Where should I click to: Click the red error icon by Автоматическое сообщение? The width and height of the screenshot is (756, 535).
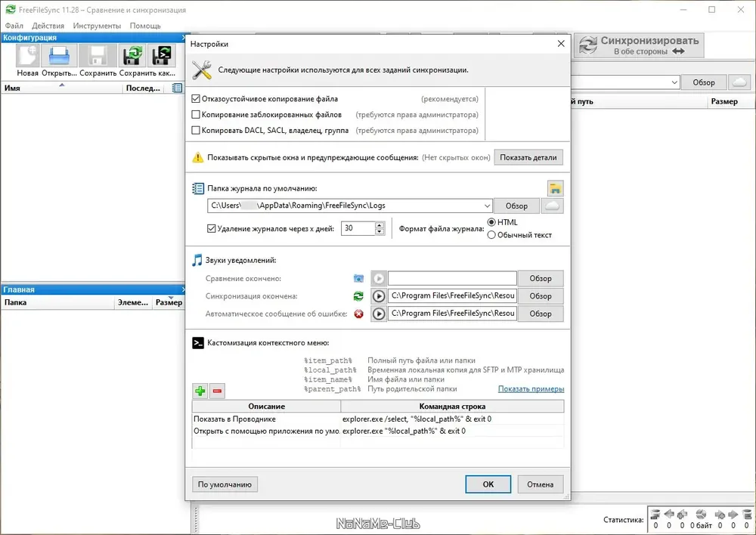pyautogui.click(x=358, y=314)
